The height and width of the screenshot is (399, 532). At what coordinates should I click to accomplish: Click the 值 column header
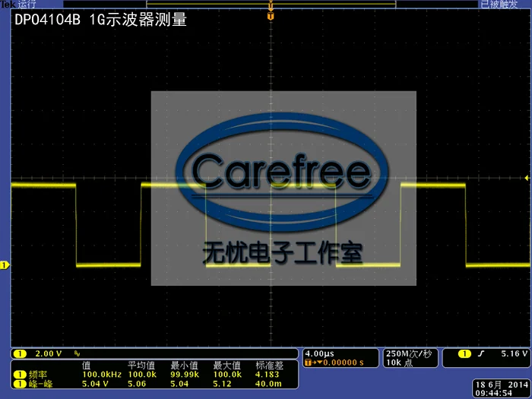86,366
